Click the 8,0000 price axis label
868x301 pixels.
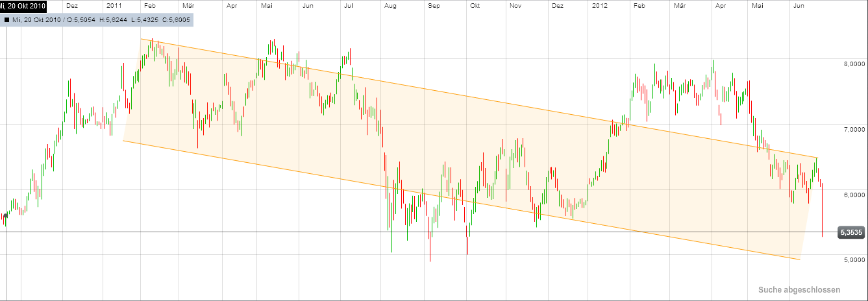tap(852, 64)
